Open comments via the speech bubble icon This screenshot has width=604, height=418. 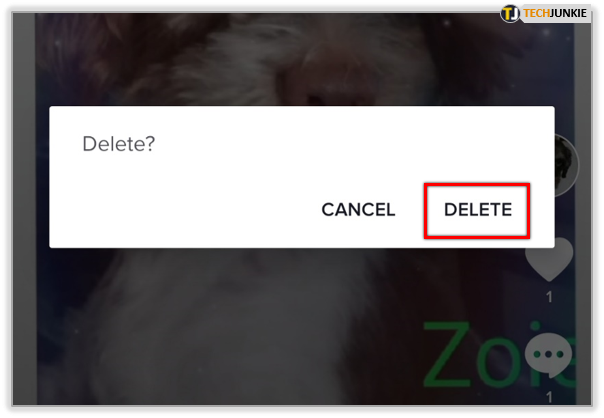pyautogui.click(x=549, y=355)
